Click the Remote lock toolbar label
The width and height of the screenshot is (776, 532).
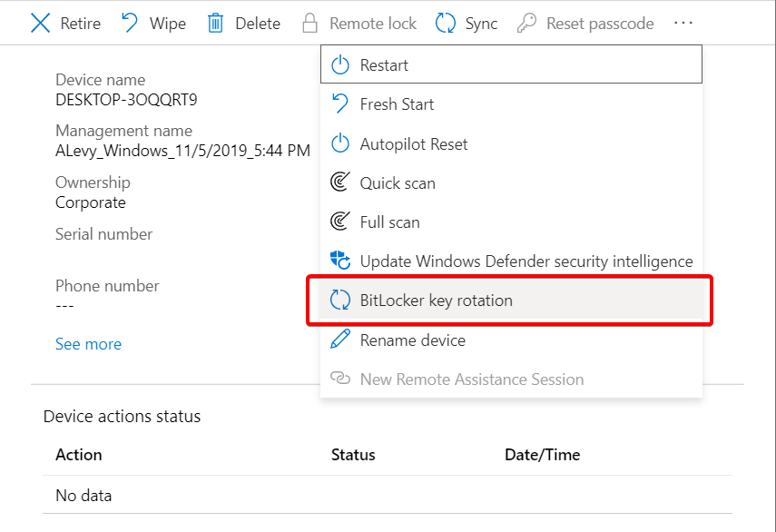click(373, 24)
